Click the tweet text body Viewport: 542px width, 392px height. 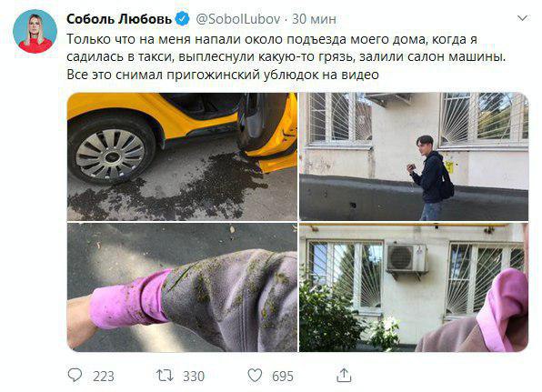[x=286, y=56]
